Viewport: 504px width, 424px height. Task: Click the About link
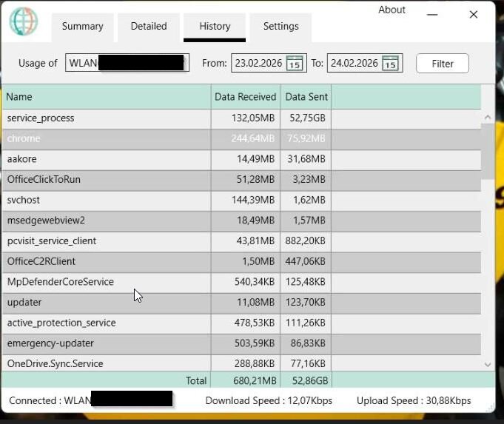coord(392,10)
